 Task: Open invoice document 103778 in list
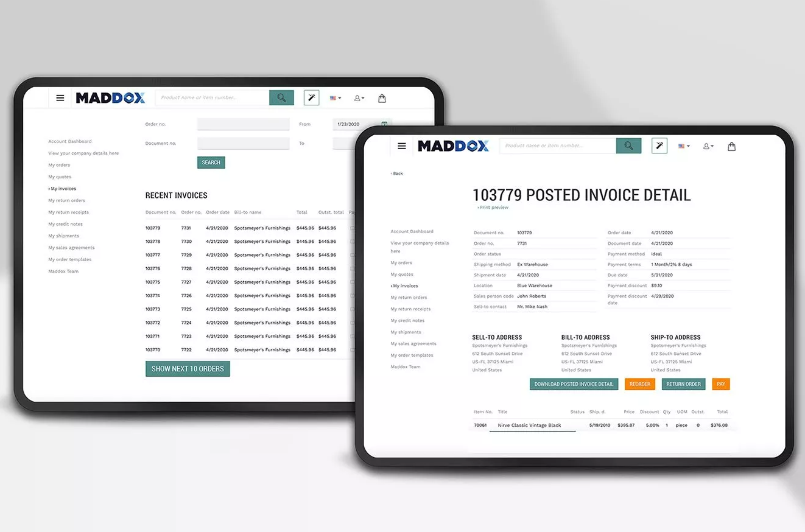click(x=153, y=242)
